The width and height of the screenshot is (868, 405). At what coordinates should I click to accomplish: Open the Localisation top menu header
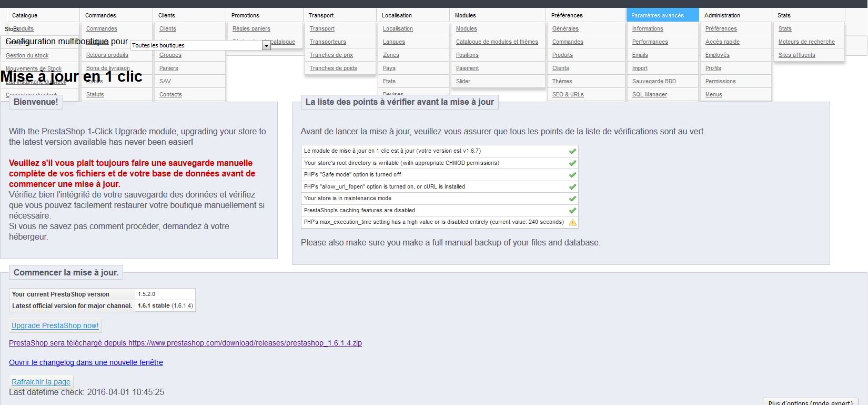click(x=397, y=15)
